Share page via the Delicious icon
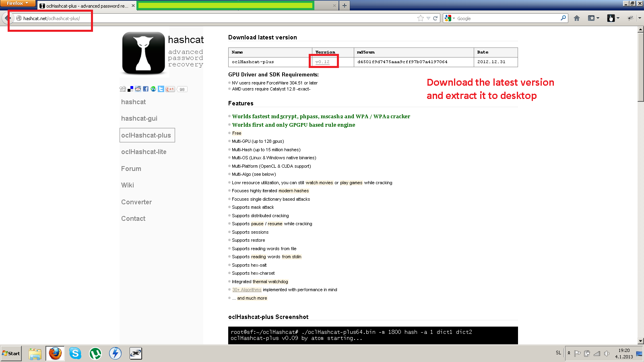 (x=130, y=89)
